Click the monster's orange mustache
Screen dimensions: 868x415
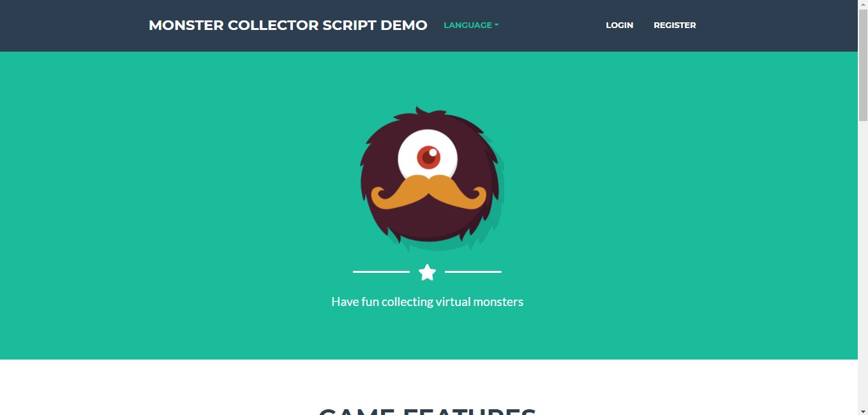pos(428,193)
